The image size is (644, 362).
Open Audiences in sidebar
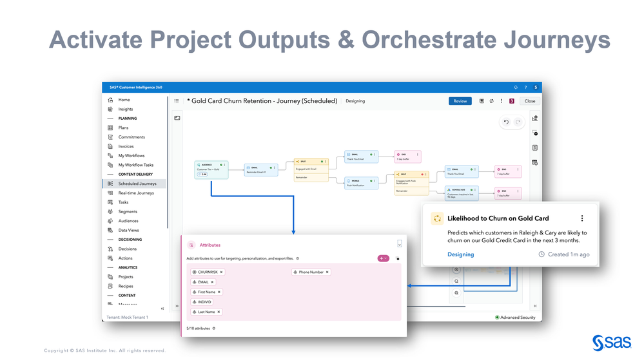(x=128, y=221)
